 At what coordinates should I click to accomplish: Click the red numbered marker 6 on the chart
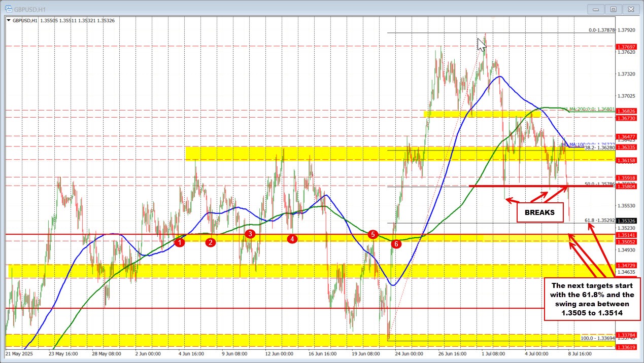396,244
